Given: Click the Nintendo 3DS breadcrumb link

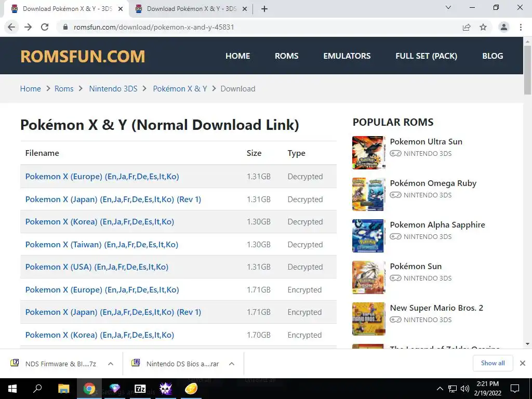Looking at the screenshot, I should (x=113, y=89).
